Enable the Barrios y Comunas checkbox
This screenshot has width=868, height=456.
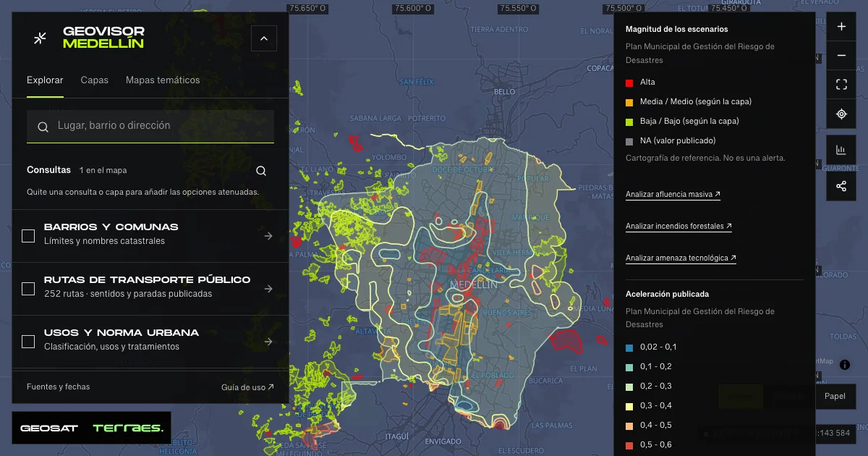pyautogui.click(x=28, y=236)
